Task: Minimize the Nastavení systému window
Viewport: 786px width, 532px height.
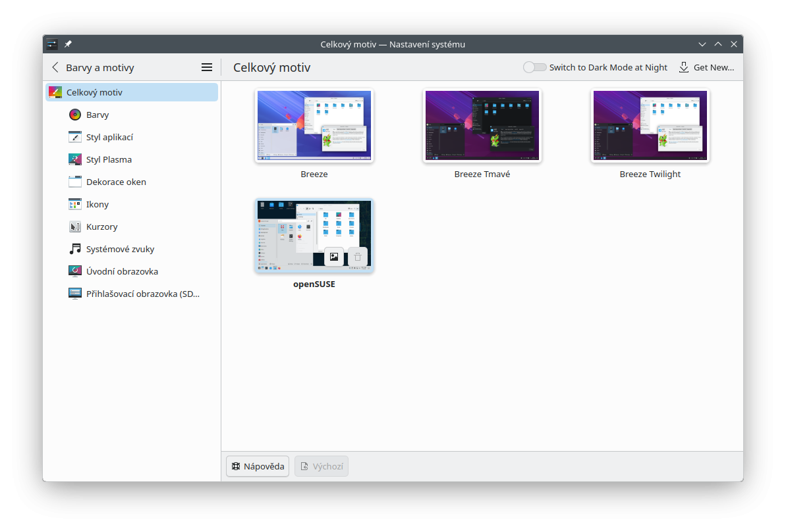Action: pos(702,44)
